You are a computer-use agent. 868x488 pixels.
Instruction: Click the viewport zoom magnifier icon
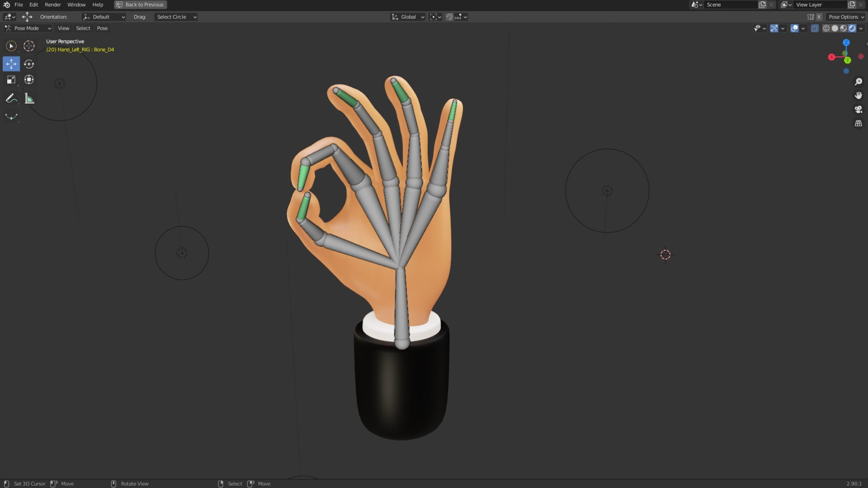point(859,81)
